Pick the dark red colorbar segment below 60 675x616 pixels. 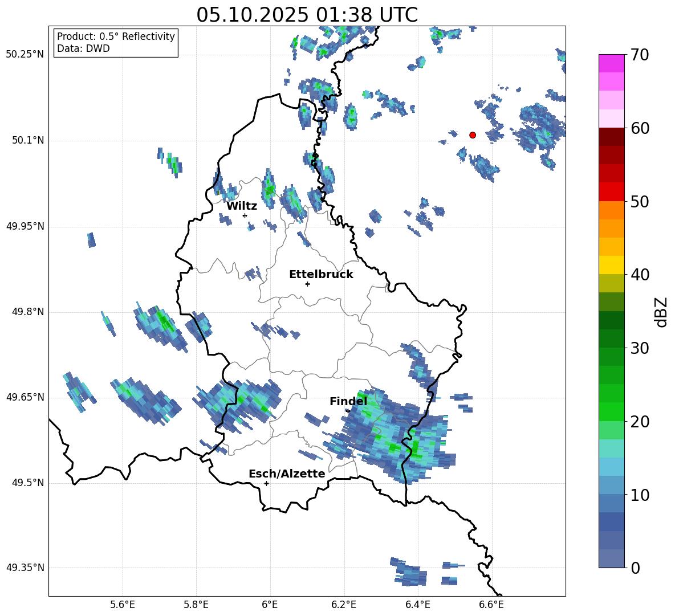coord(611,137)
